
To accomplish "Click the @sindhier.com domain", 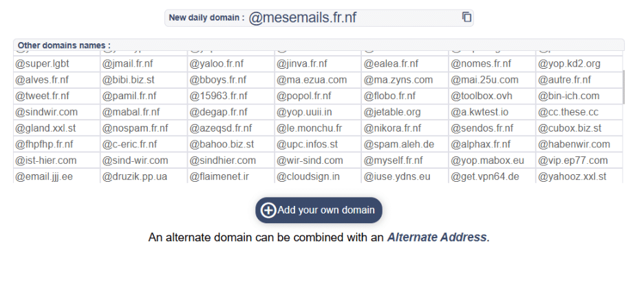I will point(222,160).
